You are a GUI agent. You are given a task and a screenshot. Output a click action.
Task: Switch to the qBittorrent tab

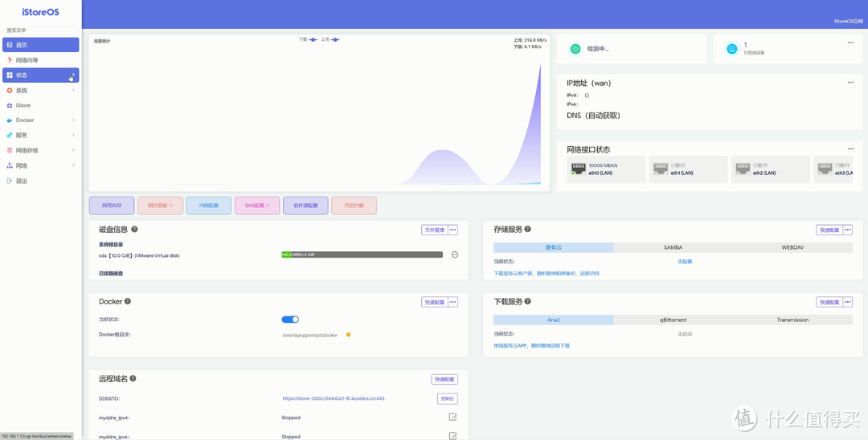pyautogui.click(x=674, y=320)
